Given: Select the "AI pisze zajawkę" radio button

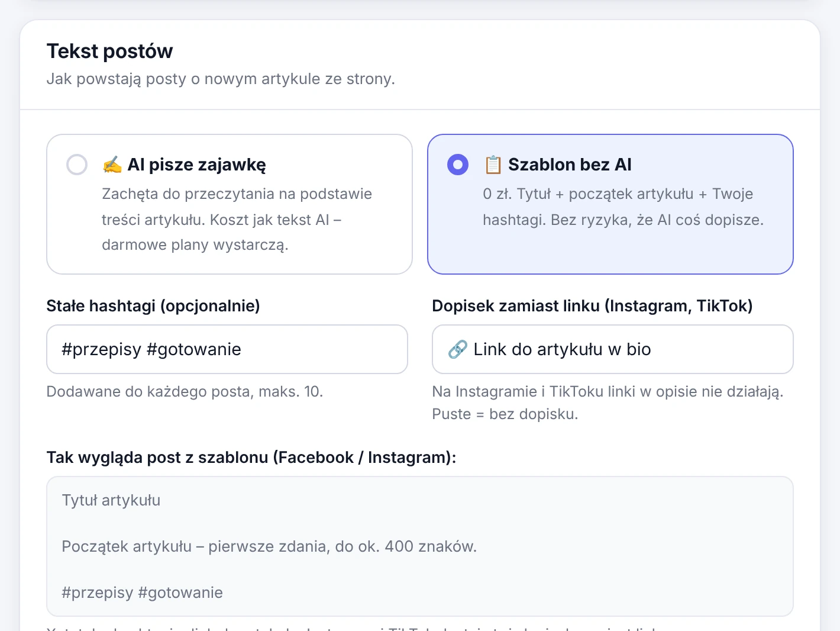Looking at the screenshot, I should point(77,165).
